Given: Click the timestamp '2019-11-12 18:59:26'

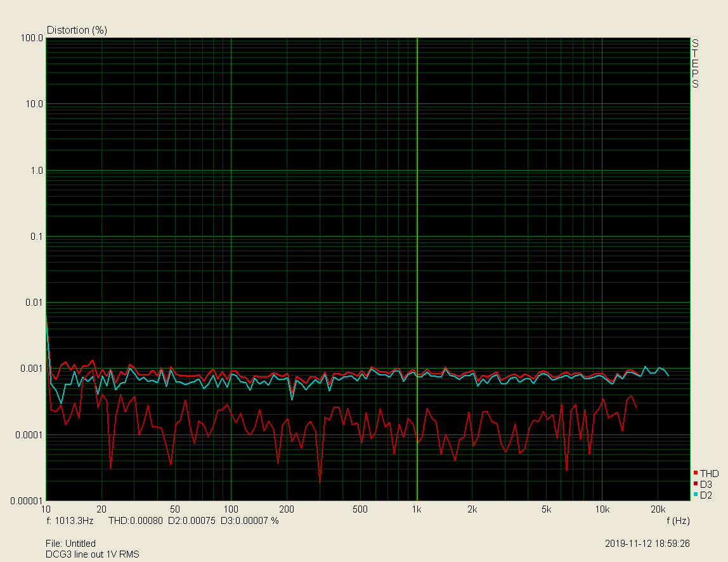Looking at the screenshot, I should click(x=647, y=544).
